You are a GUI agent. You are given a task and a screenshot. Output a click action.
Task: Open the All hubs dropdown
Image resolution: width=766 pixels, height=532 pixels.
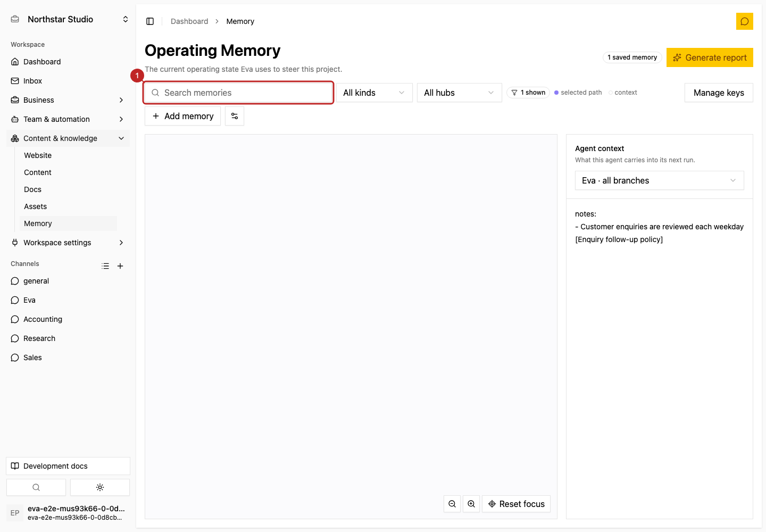460,93
